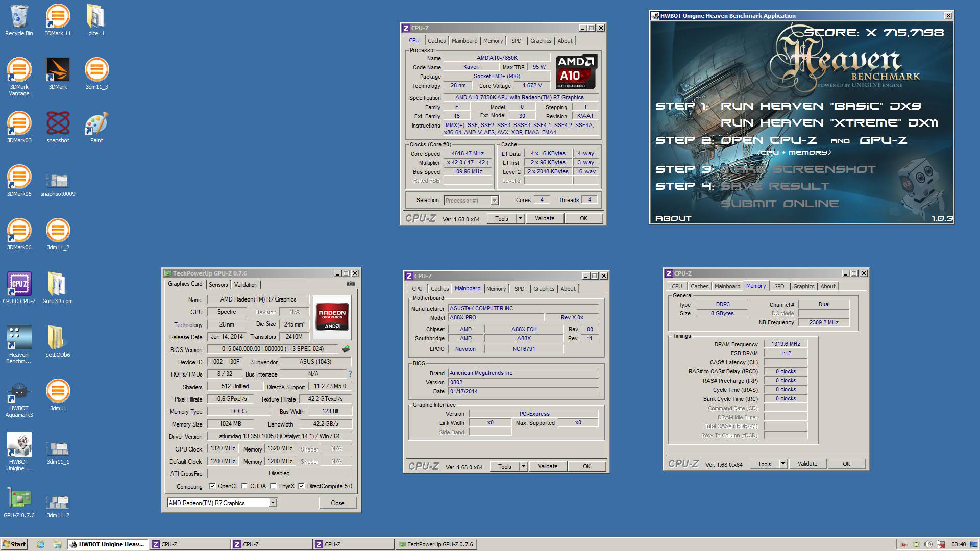Open Windows Explorer from the taskbar
This screenshot has width=980, height=551.
(57, 544)
